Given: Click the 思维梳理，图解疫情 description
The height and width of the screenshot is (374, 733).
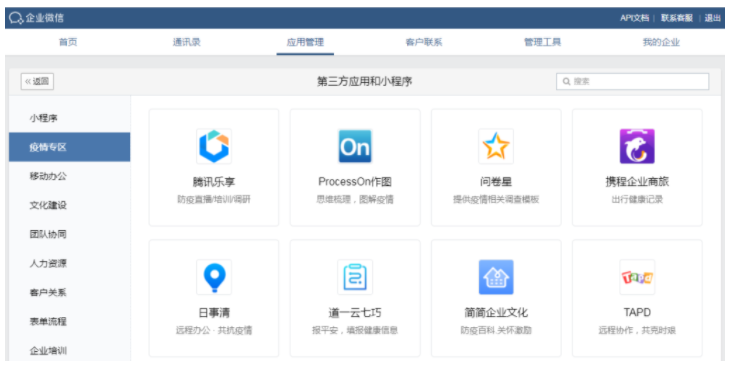Looking at the screenshot, I should [x=355, y=200].
